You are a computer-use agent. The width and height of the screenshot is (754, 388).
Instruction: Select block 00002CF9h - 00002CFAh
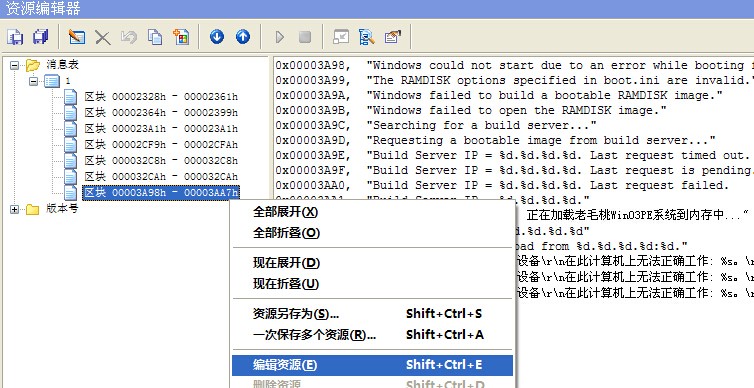(161, 144)
